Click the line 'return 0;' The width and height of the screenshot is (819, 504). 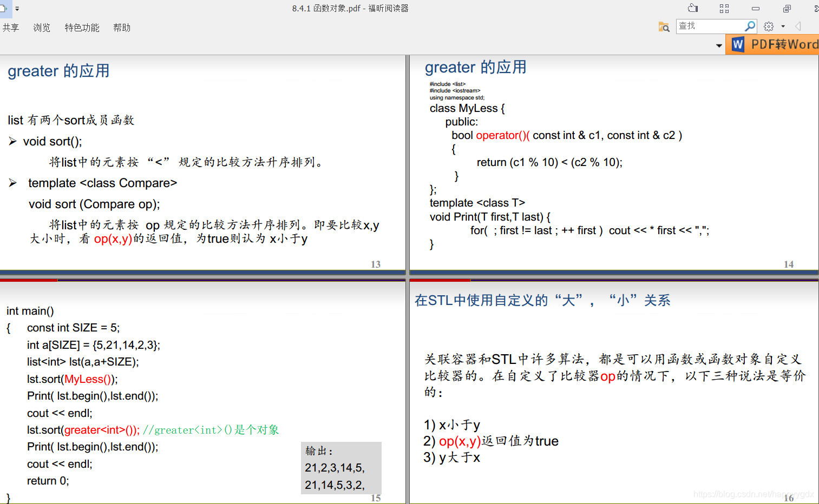click(x=48, y=481)
